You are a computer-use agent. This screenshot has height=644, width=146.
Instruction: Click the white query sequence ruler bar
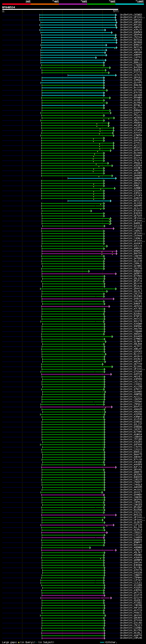[x=60, y=9]
